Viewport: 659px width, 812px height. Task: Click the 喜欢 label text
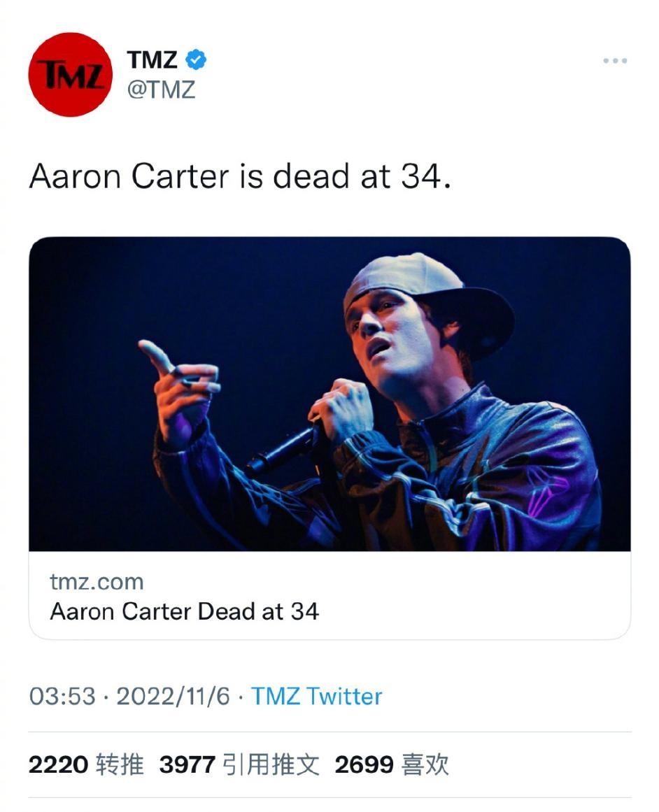tap(425, 764)
